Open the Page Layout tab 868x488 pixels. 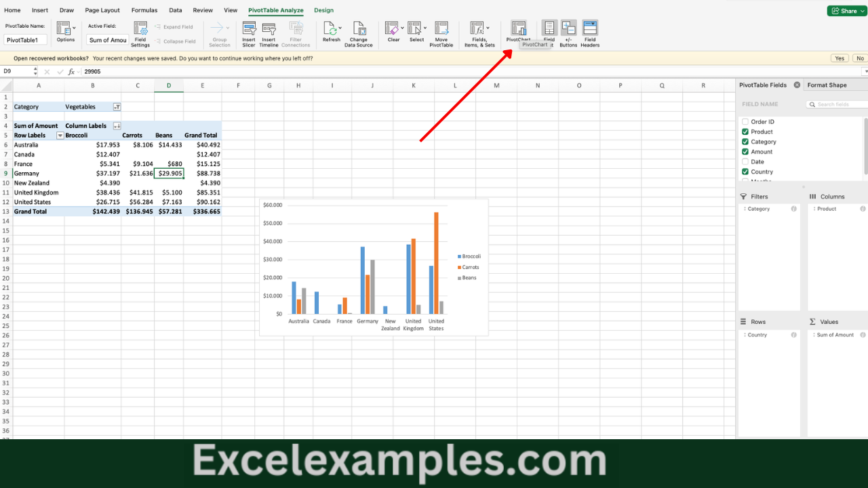tap(102, 10)
